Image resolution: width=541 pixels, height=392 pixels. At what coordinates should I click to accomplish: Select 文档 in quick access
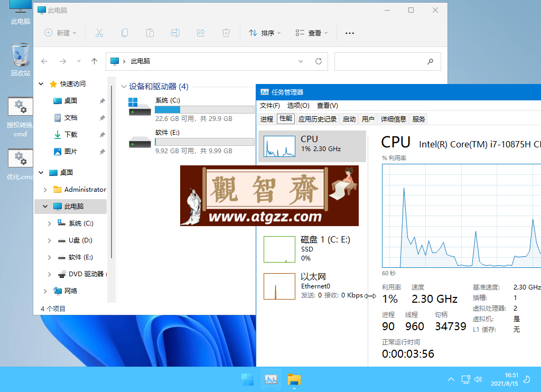(x=70, y=118)
